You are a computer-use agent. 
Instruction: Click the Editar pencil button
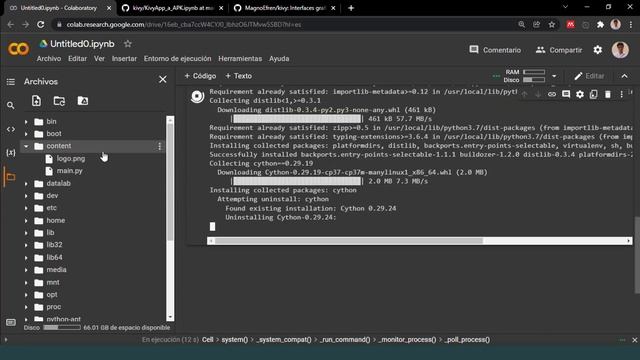point(589,76)
